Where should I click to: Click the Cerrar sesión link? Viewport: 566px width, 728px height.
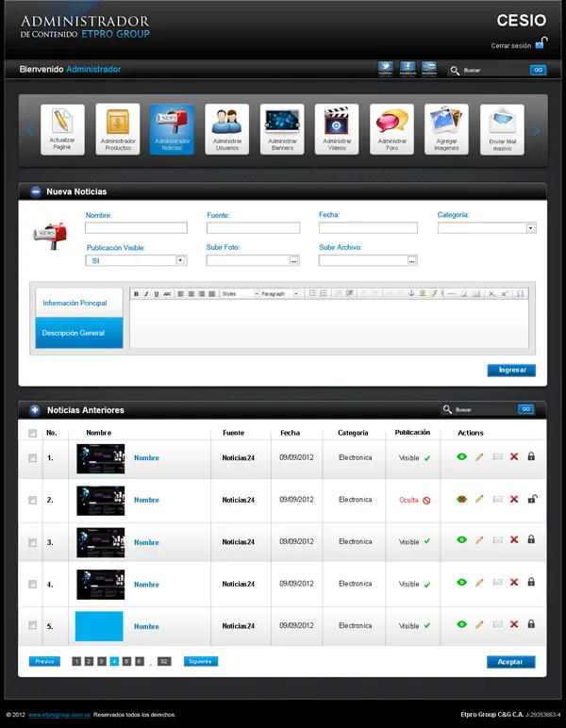[510, 45]
